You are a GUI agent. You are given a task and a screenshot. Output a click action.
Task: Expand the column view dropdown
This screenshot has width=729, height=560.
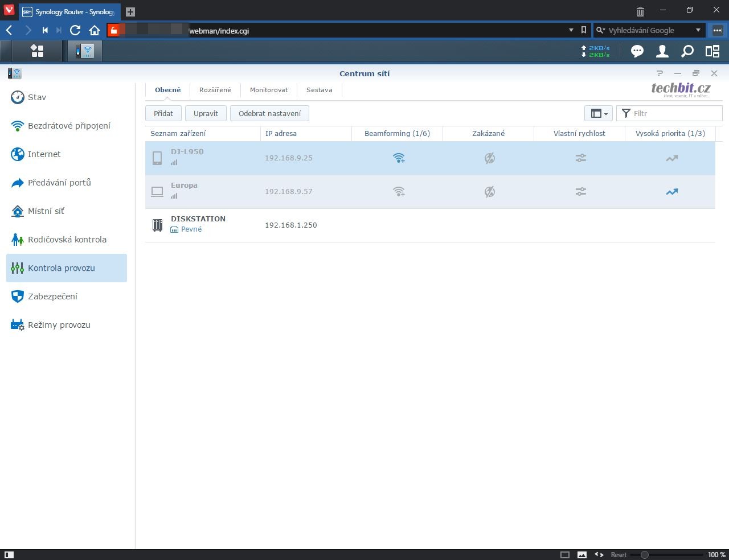click(x=598, y=113)
